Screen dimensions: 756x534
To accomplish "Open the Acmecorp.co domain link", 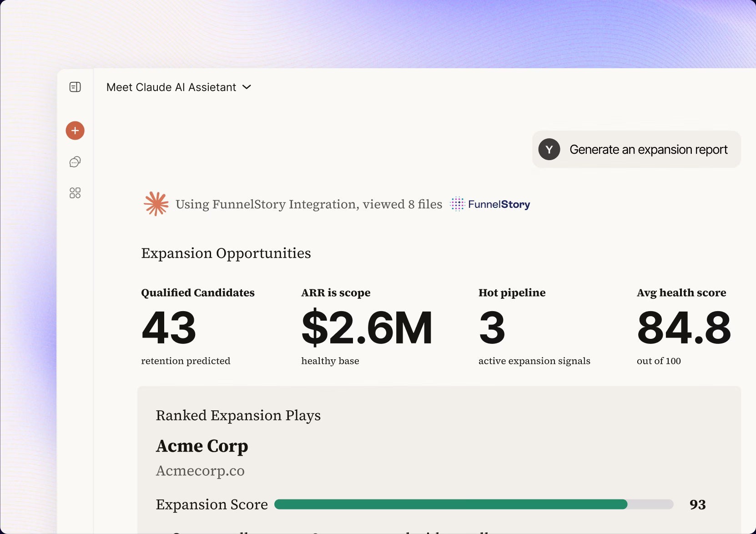I will pos(200,471).
